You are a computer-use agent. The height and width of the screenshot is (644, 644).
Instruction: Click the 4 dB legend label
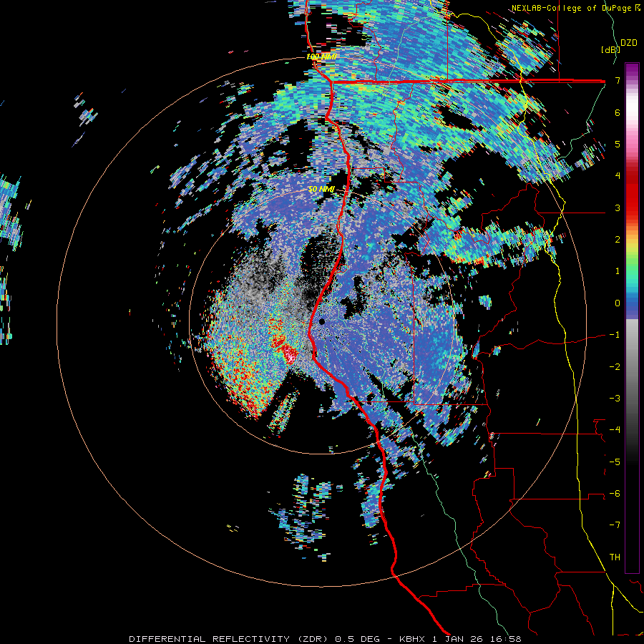pyautogui.click(x=618, y=176)
